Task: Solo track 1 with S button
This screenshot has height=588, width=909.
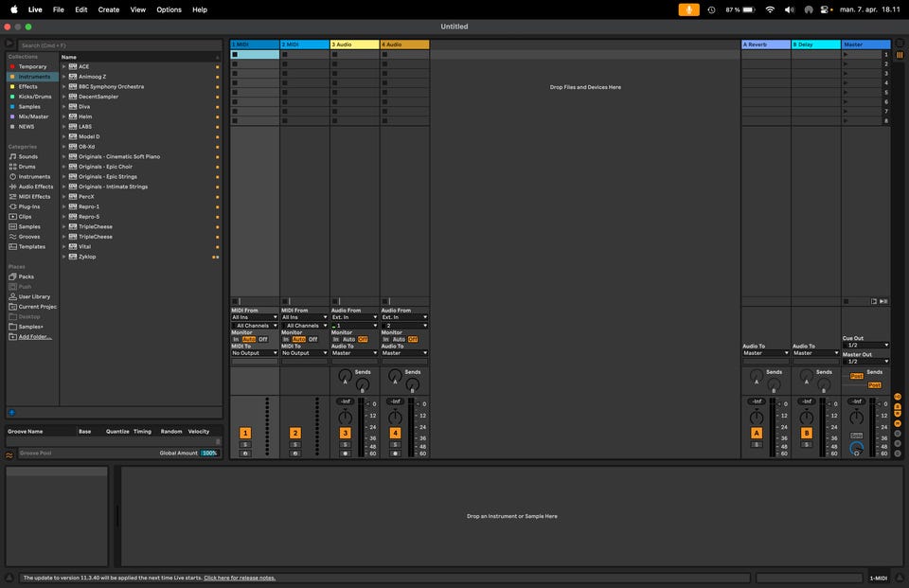Action: pyautogui.click(x=244, y=444)
